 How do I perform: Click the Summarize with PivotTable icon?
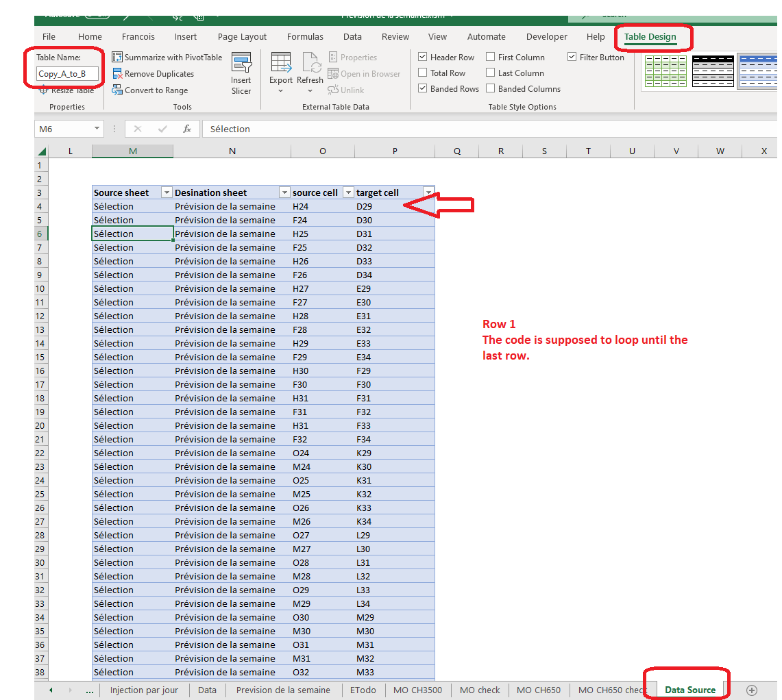(117, 58)
